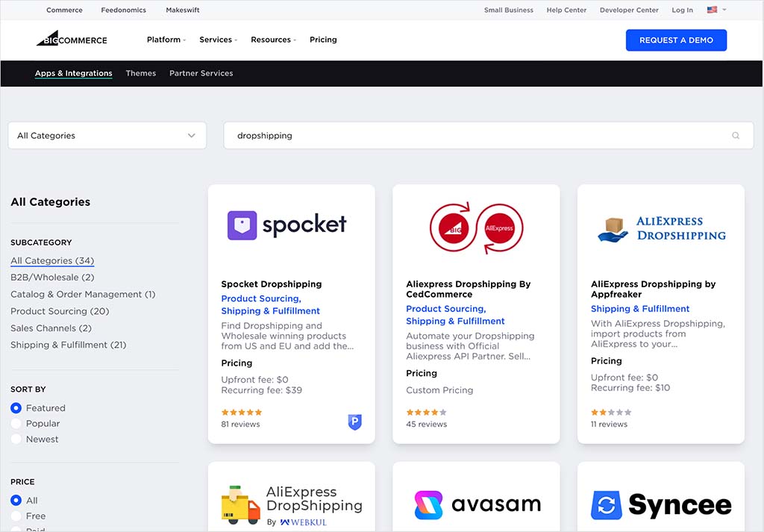Viewport: 764px width, 532px height.
Task: Expand the Platform menu
Action: pos(166,40)
